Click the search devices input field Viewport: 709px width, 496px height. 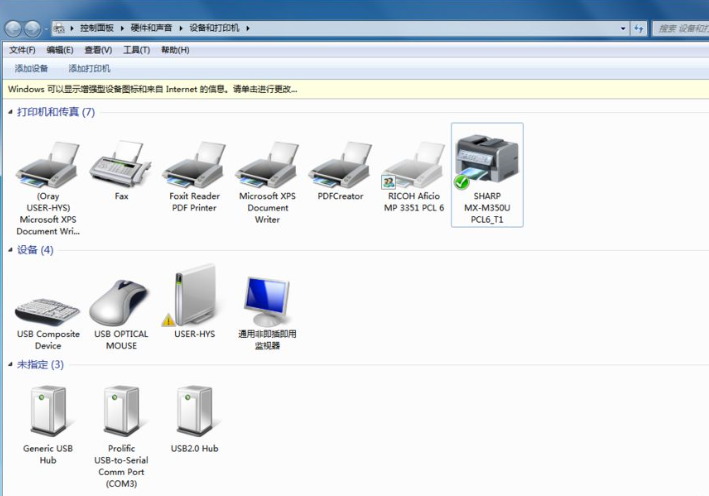[680, 29]
